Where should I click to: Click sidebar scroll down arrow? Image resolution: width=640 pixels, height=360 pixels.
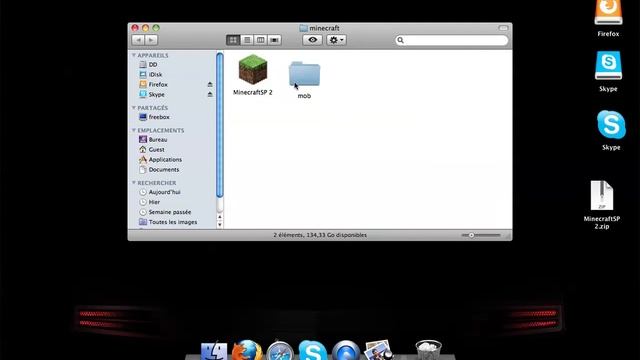pyautogui.click(x=220, y=224)
